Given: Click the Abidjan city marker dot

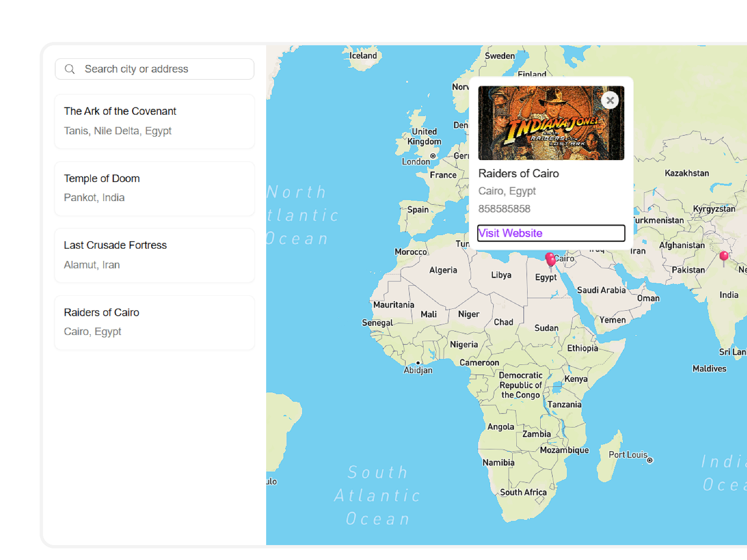Looking at the screenshot, I should coord(418,363).
